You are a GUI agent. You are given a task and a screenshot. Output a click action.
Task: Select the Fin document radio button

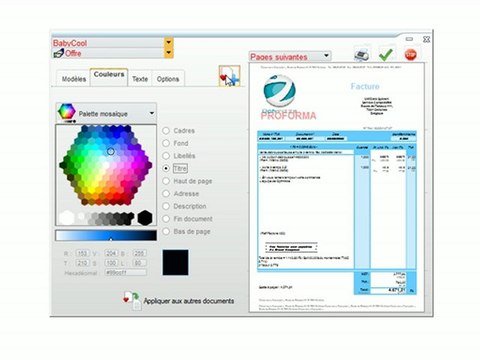click(166, 219)
